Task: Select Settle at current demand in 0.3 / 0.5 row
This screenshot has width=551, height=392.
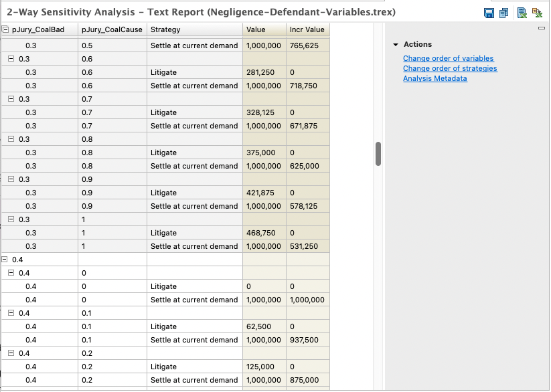Action: tap(195, 45)
